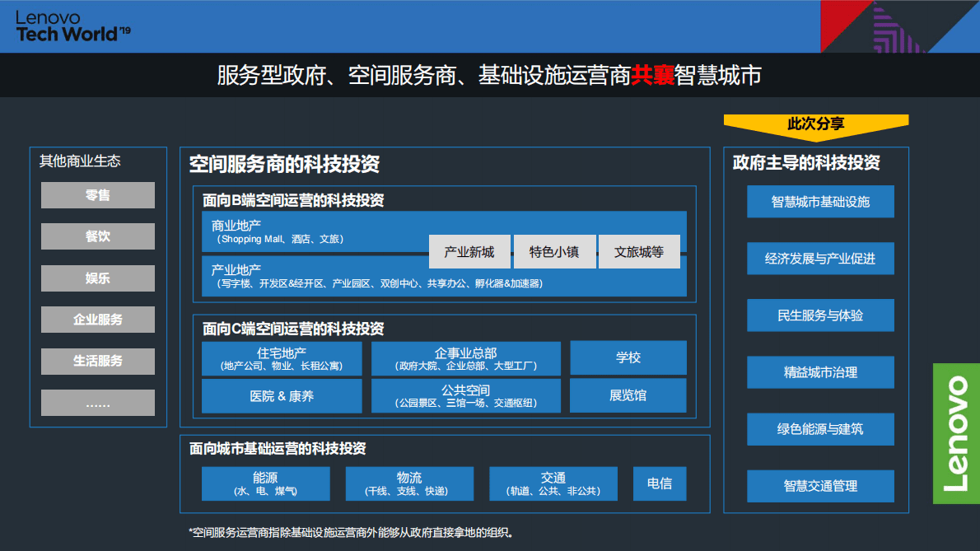The height and width of the screenshot is (551, 980).
Task: Click the 企业服务 entry
Action: (x=97, y=320)
